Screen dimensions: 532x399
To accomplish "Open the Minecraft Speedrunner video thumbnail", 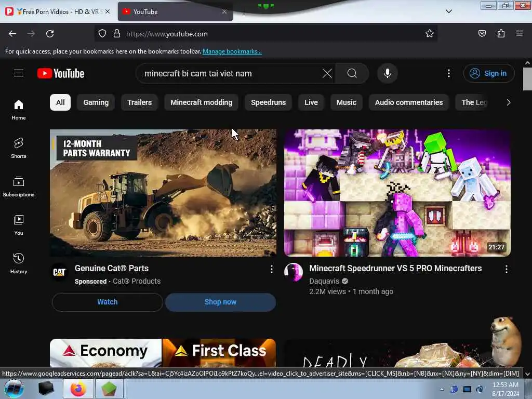I will pos(397,193).
